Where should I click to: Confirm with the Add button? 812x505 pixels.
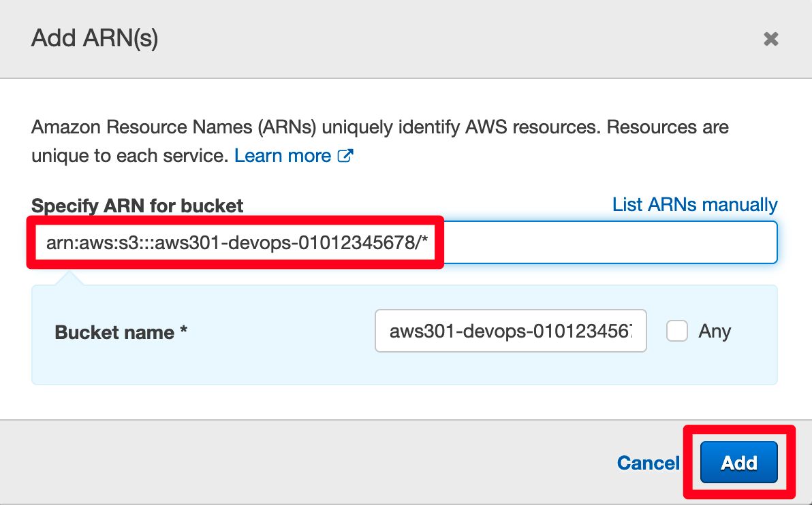coord(738,462)
